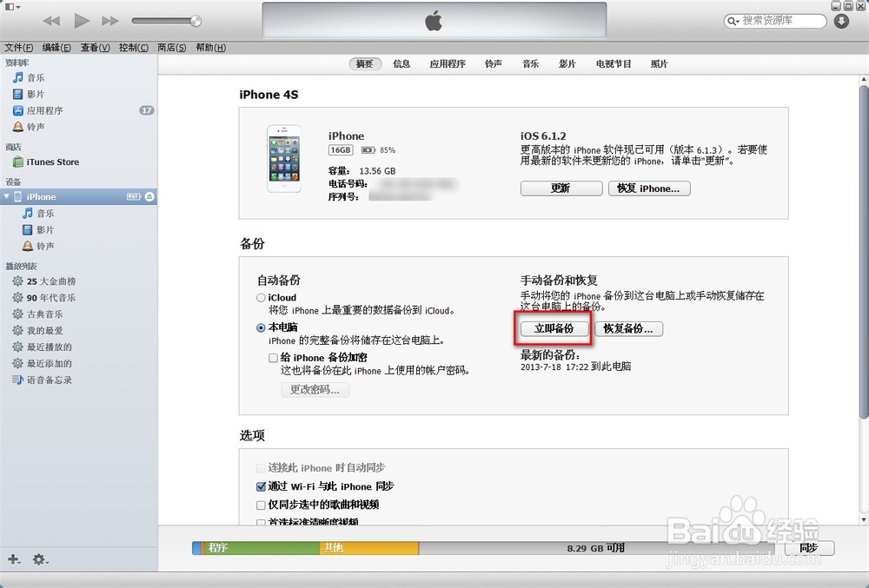
Task: Click 恢复备份... to restore a backup
Action: point(630,328)
